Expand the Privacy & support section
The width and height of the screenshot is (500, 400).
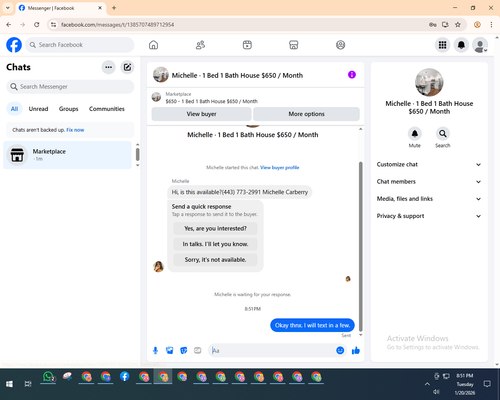coord(429,216)
